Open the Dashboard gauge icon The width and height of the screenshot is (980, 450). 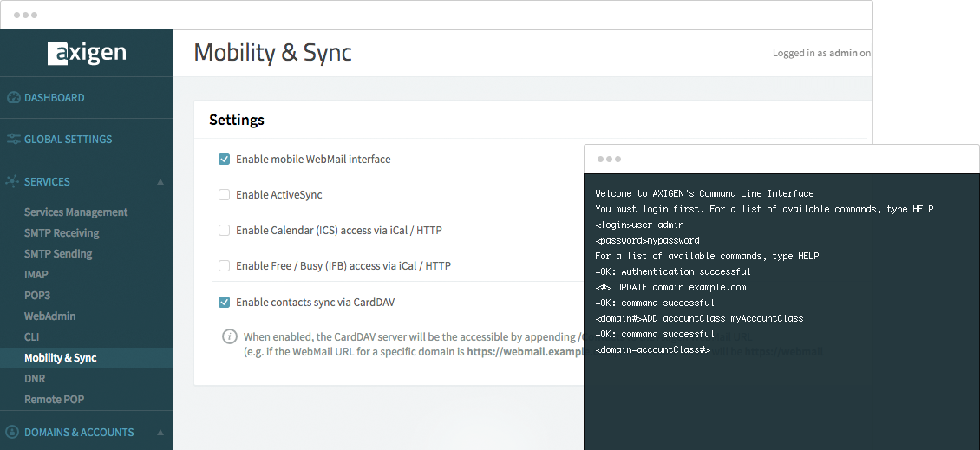13,97
